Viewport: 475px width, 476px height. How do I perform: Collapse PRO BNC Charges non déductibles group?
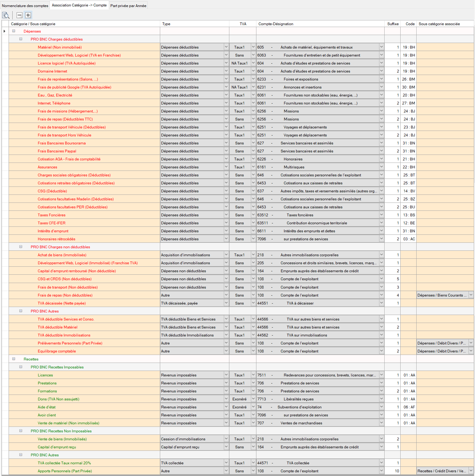click(21, 247)
